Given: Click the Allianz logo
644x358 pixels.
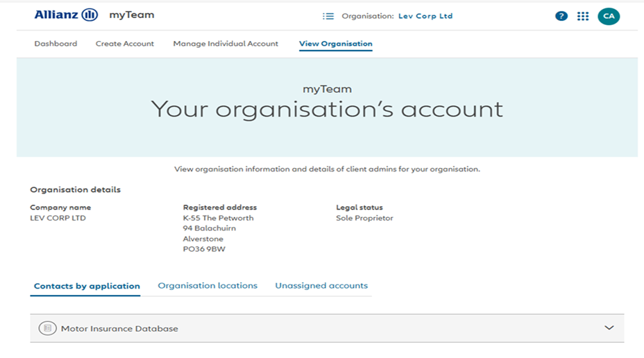Looking at the screenshot, I should [66, 15].
